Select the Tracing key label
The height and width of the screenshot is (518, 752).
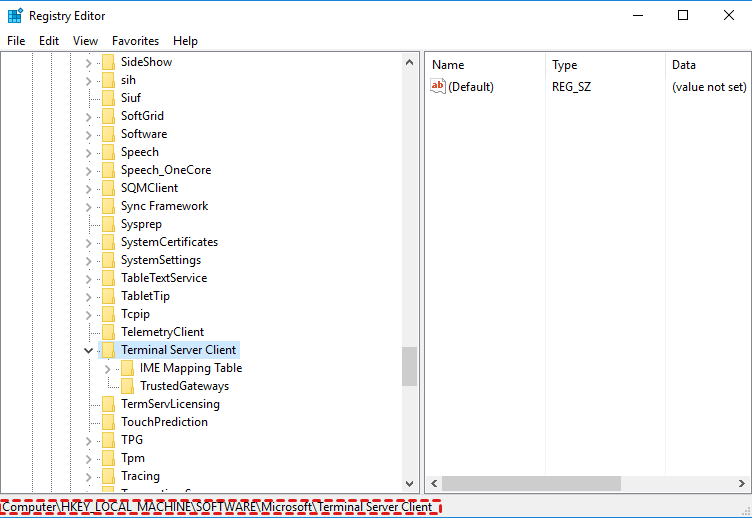(140, 476)
